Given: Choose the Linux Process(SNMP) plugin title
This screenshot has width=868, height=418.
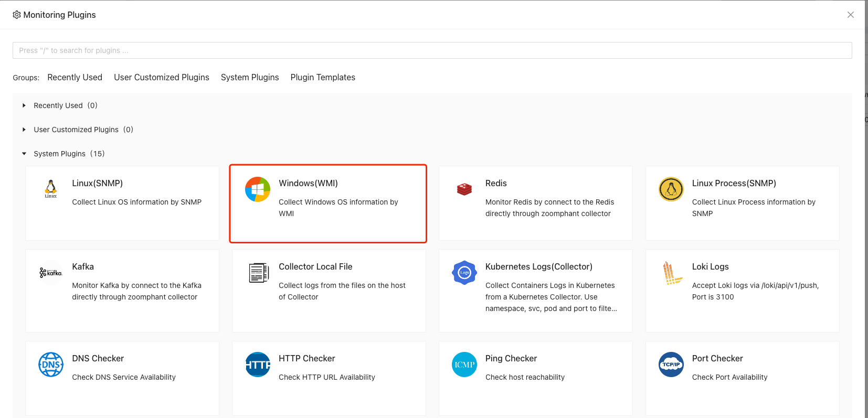Looking at the screenshot, I should [734, 183].
